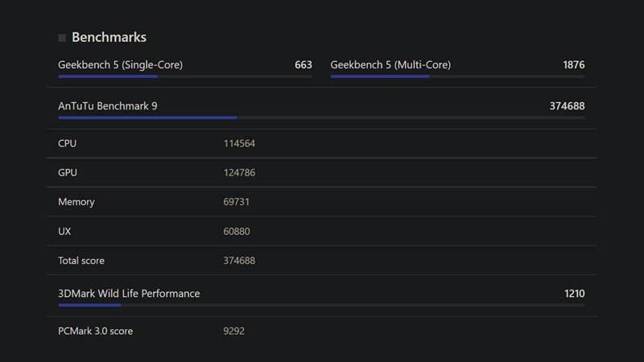The height and width of the screenshot is (362, 644).
Task: Select the Geekbench 5 (Multi-Core) label
Action: 390,65
